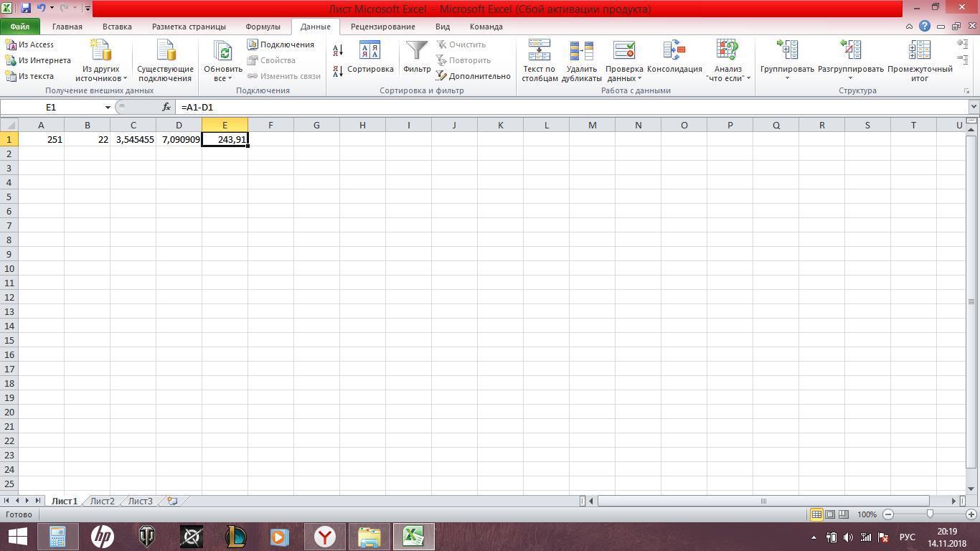The image size is (980, 551).
Task: Open Существующие подключения
Action: pos(165,60)
